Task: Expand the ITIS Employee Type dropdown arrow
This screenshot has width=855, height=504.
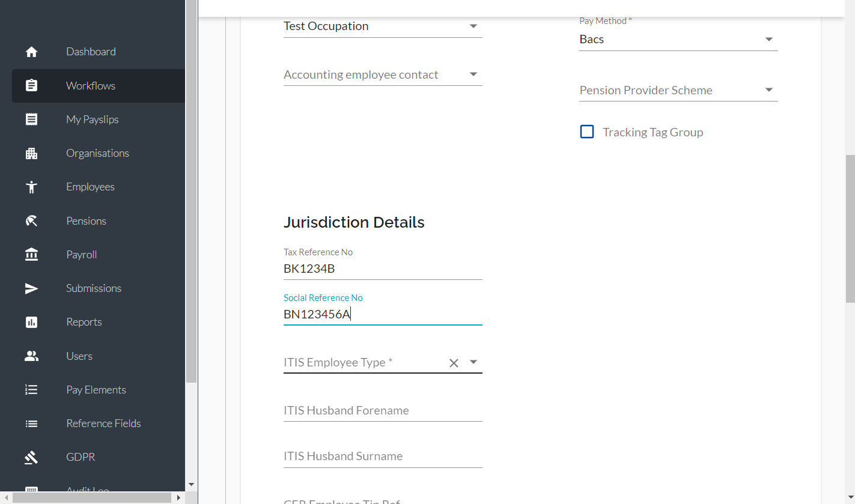Action: [x=473, y=362]
